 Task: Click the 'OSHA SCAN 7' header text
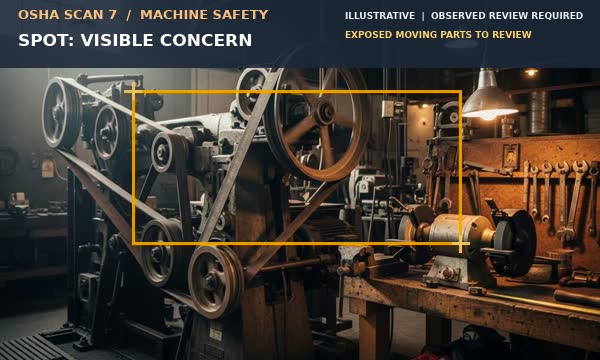(x=67, y=15)
